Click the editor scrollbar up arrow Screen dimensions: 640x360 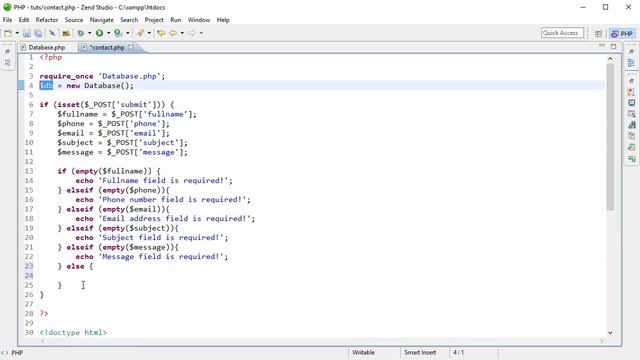pos(610,59)
